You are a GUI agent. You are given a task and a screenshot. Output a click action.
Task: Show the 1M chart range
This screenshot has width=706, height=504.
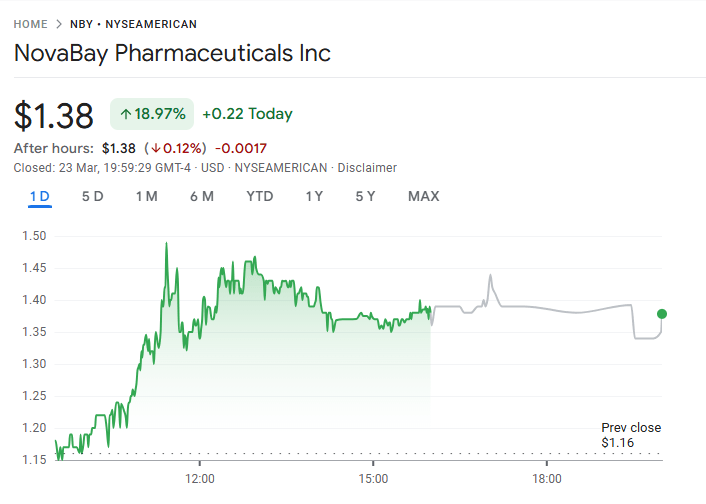tap(146, 196)
